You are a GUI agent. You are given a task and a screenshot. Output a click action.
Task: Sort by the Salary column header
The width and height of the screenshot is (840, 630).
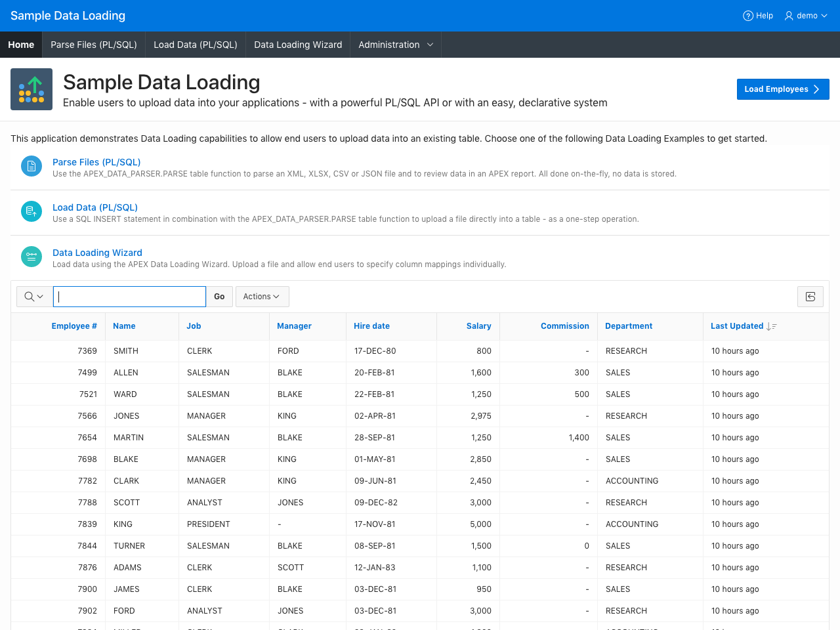(x=478, y=326)
